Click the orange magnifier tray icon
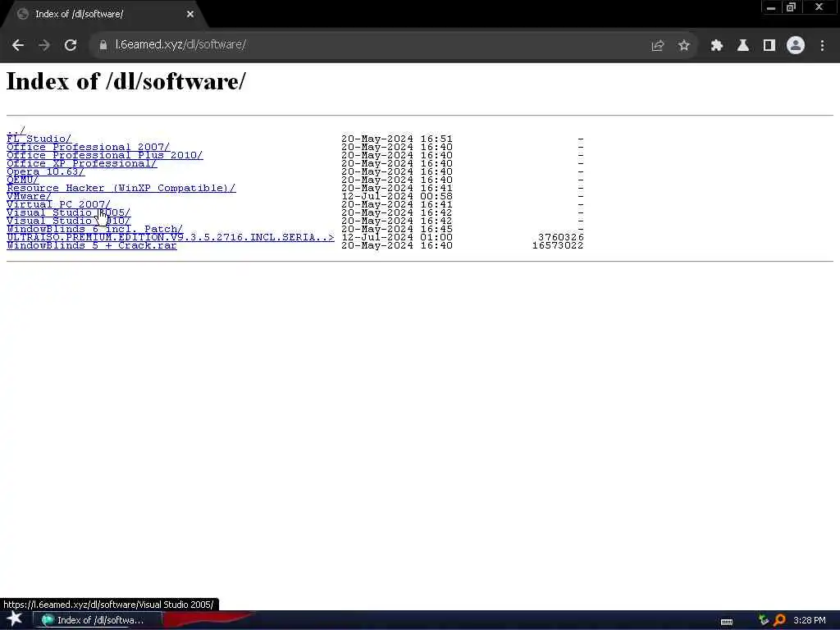The image size is (840, 630). (x=779, y=620)
